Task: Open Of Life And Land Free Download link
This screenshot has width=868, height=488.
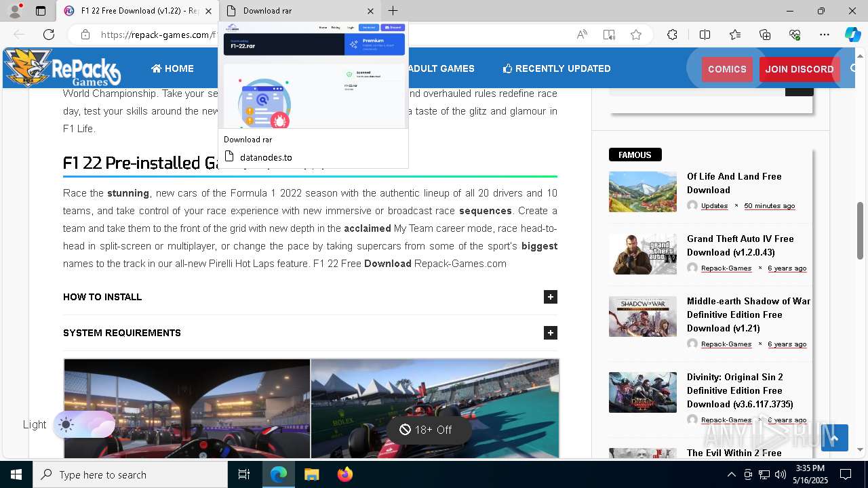Action: [734, 183]
